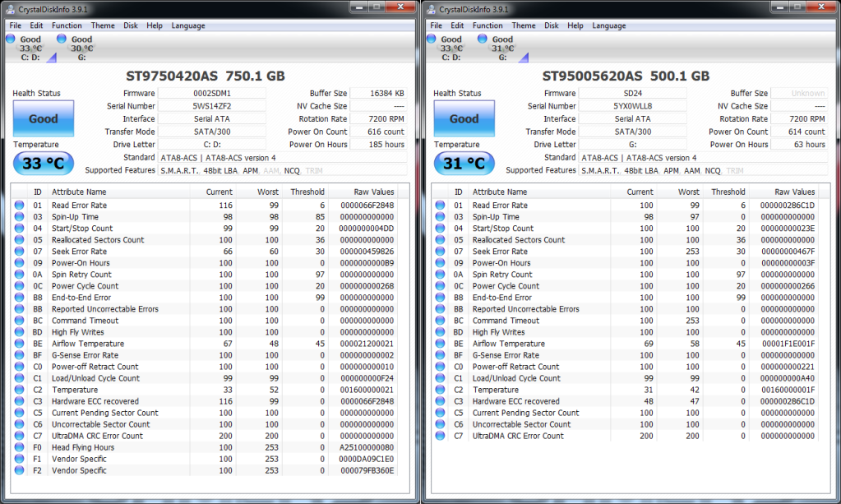Screen dimensions: 841x504
Task: Click C2 Temperature row orb, 500.1 GB window
Action: pyautogui.click(x=441, y=389)
